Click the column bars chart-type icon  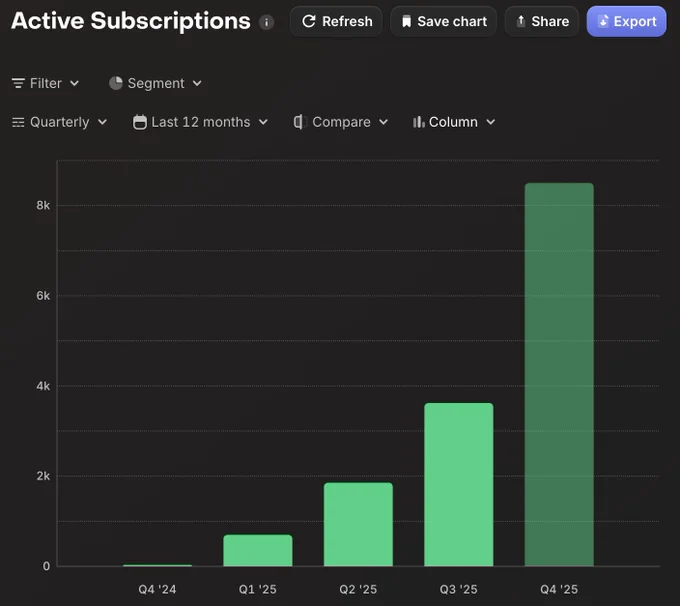coord(418,122)
